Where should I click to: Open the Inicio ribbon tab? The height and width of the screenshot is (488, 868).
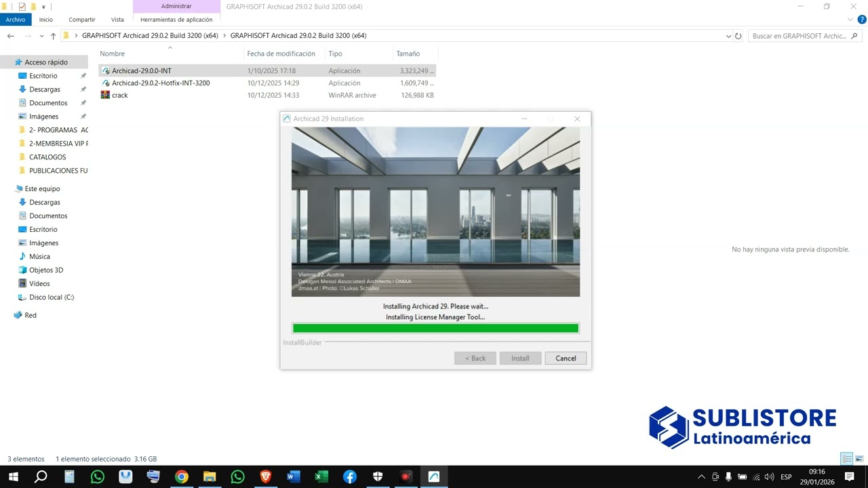46,20
